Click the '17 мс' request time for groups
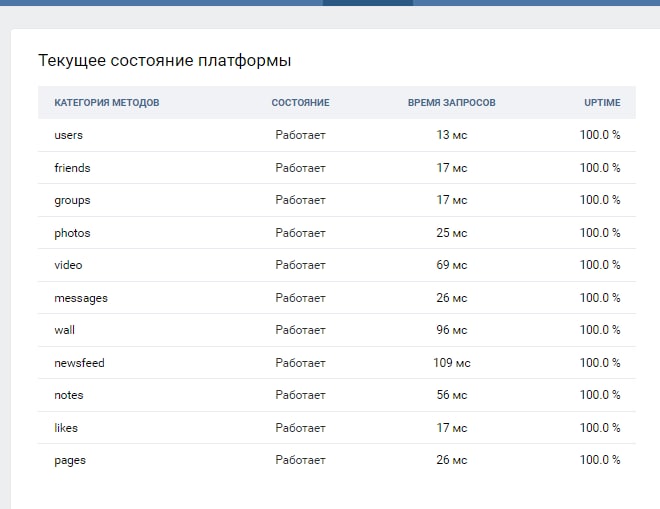Viewport: 660px width, 509px height. pos(452,200)
